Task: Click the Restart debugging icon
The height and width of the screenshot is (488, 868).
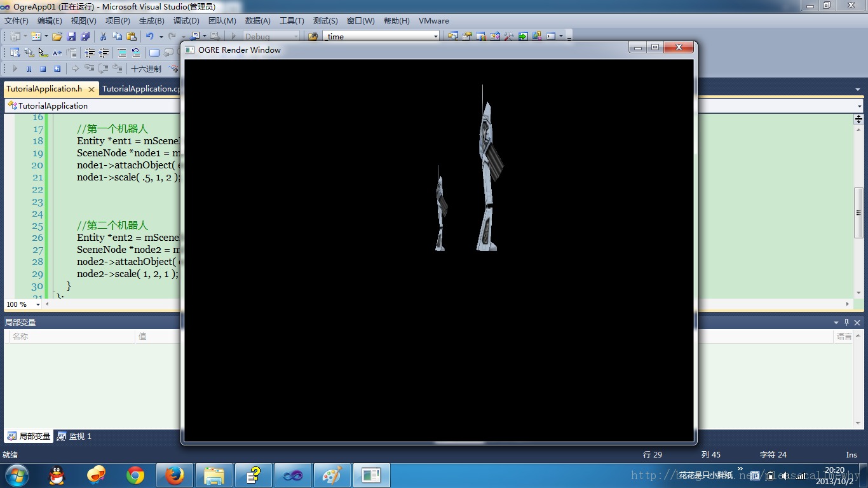Action: (57, 69)
